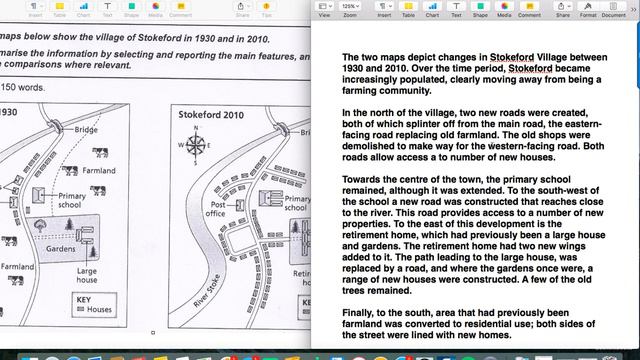Screen dimensions: 640x360
Task: Click paragraph starting 'In the north of the village'
Action: (473, 135)
